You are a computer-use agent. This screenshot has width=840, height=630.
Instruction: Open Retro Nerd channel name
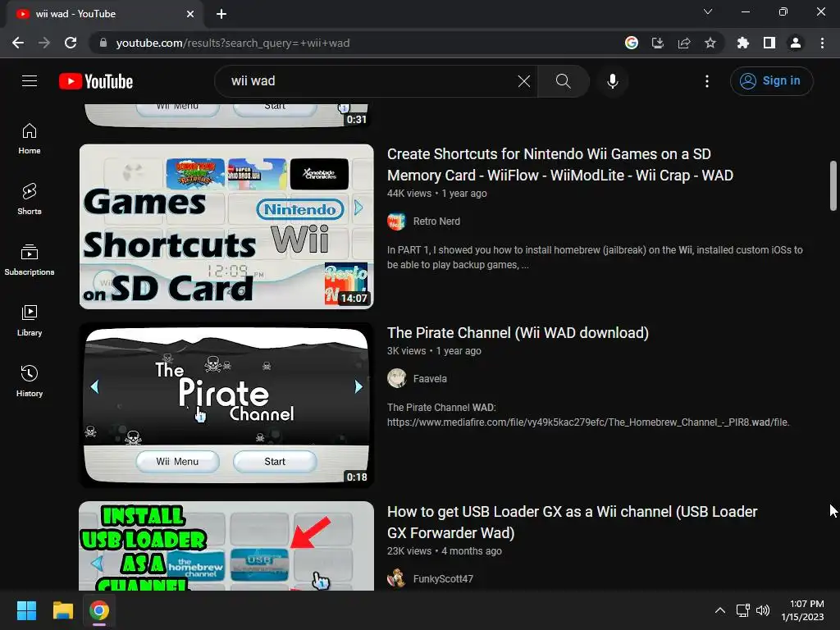coord(436,221)
